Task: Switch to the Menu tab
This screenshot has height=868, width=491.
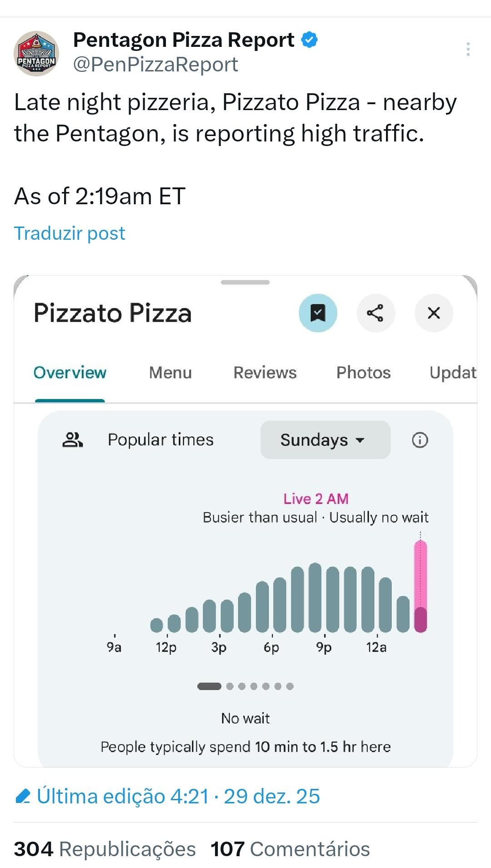Action: [170, 373]
